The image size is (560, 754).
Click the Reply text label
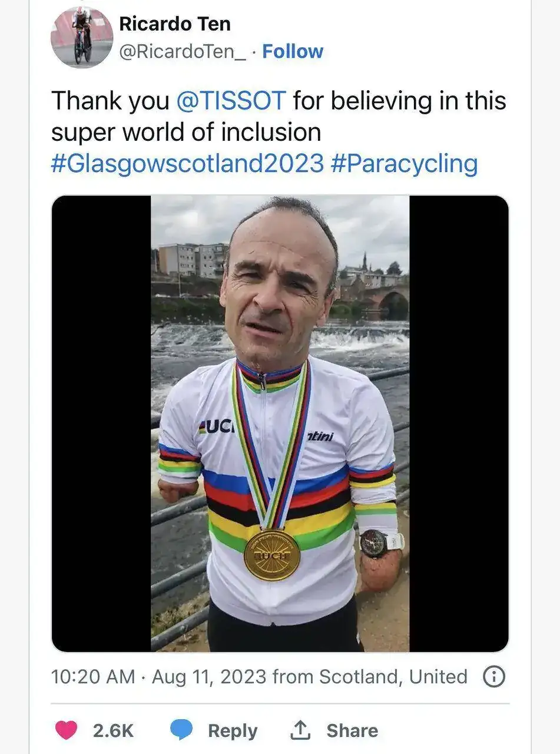pyautogui.click(x=233, y=730)
